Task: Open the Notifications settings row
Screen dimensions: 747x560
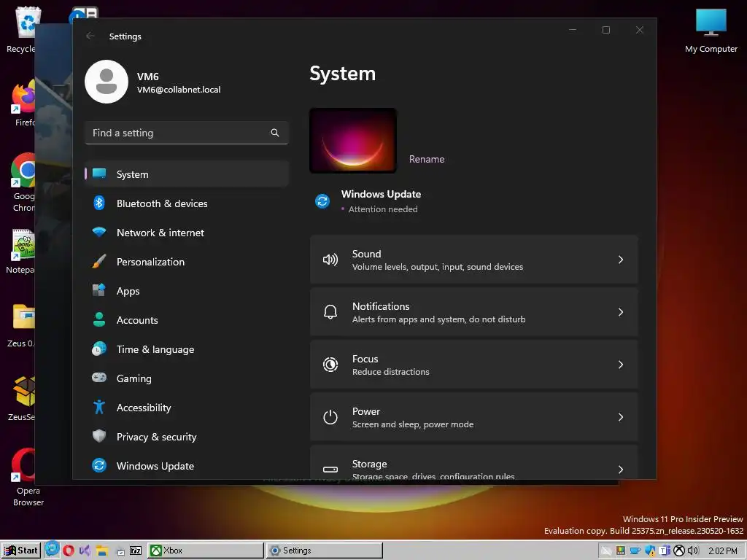Action: (474, 312)
